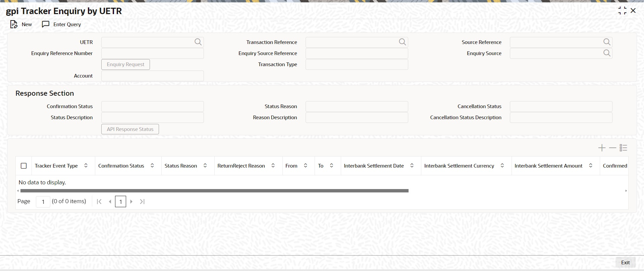Click the Status Reason response field
Screen dimensions: 644x271
coord(357,106)
